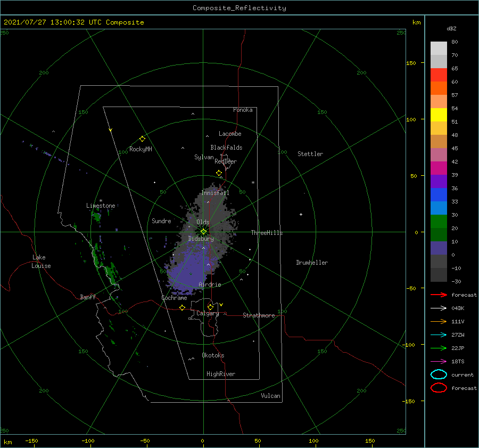
Task: Select the slate purple 10 dBZ swatch
Action: [439, 248]
